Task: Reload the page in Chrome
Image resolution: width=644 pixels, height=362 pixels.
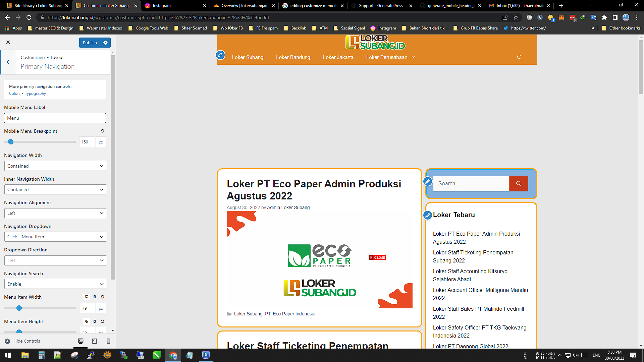Action: click(x=29, y=17)
